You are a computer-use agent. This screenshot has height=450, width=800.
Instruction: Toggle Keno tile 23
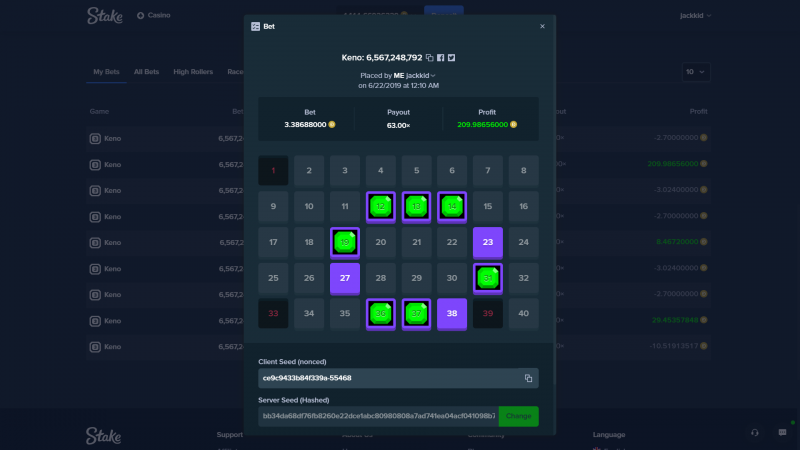(488, 242)
